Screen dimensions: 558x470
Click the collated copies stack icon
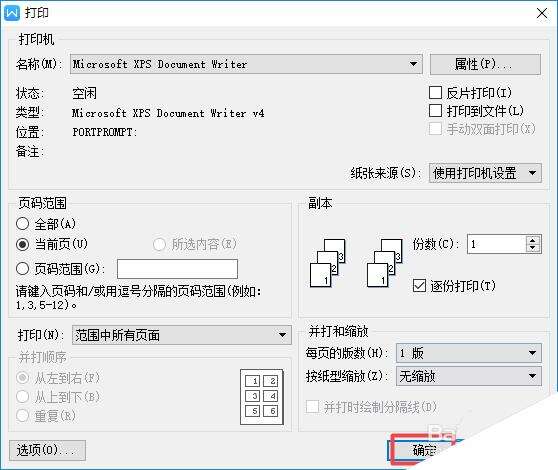tap(385, 263)
